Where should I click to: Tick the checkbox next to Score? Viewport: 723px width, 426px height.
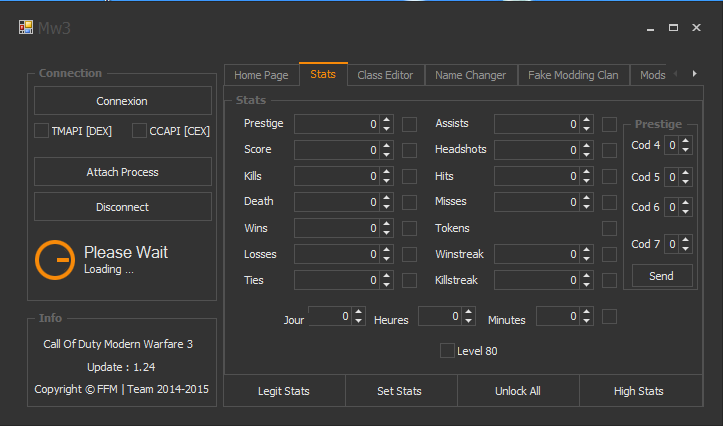tap(409, 150)
